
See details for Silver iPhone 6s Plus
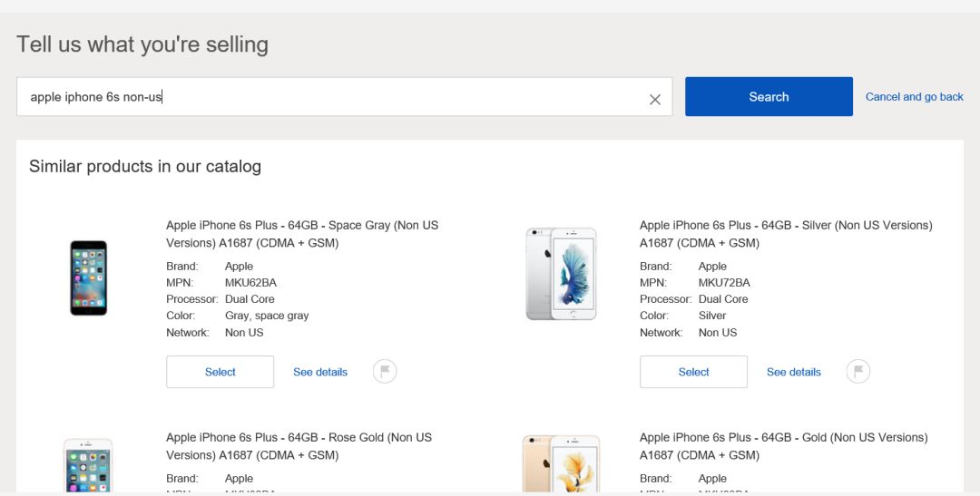click(794, 372)
